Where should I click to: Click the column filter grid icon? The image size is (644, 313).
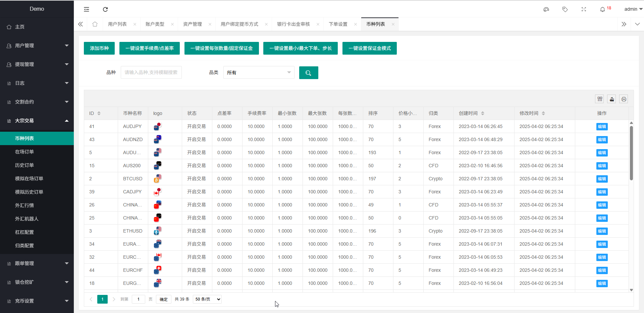click(600, 99)
